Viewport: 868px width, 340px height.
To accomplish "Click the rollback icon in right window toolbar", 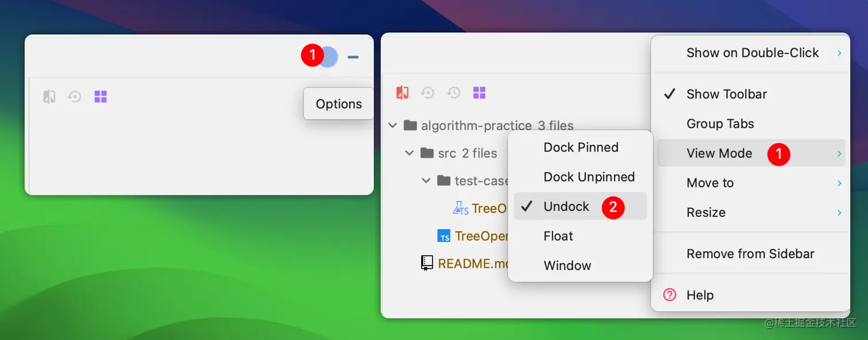I will pyautogui.click(x=428, y=92).
